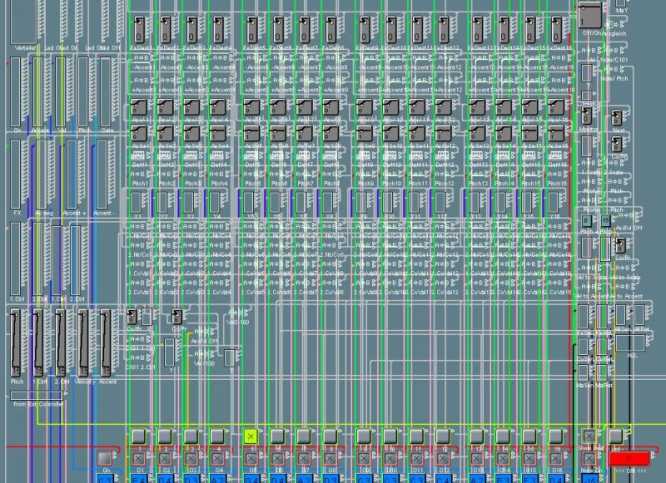Select the From Ext Controller module box
This screenshot has width=666, height=483.
37,395
